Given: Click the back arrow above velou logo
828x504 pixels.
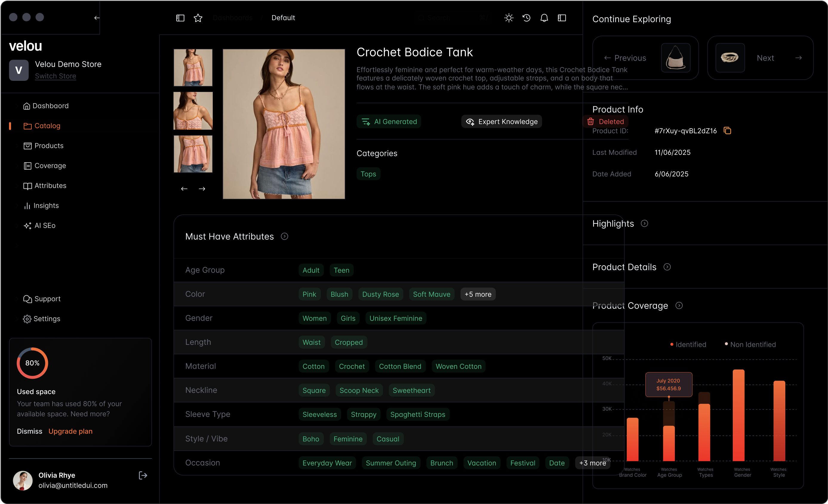Looking at the screenshot, I should pos(97,18).
